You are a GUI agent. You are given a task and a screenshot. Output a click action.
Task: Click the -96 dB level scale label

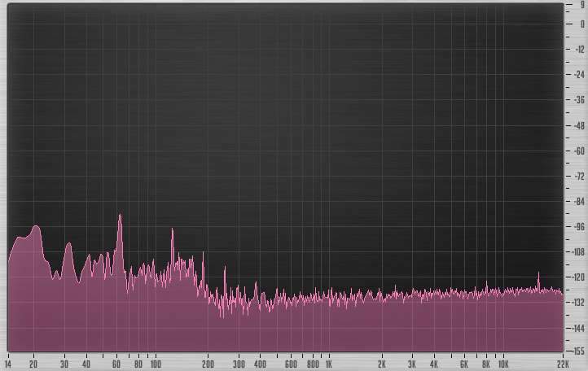[x=580, y=227]
